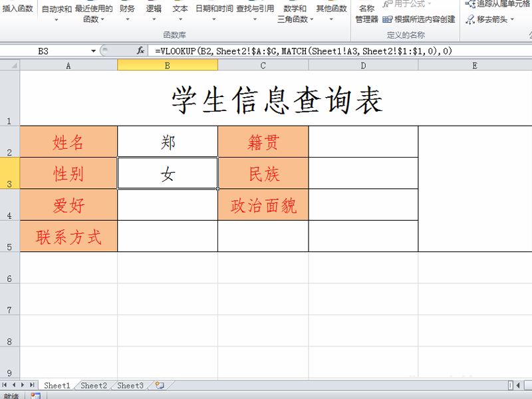
Task: Go to last sheet navigation arrow
Action: [x=33, y=385]
